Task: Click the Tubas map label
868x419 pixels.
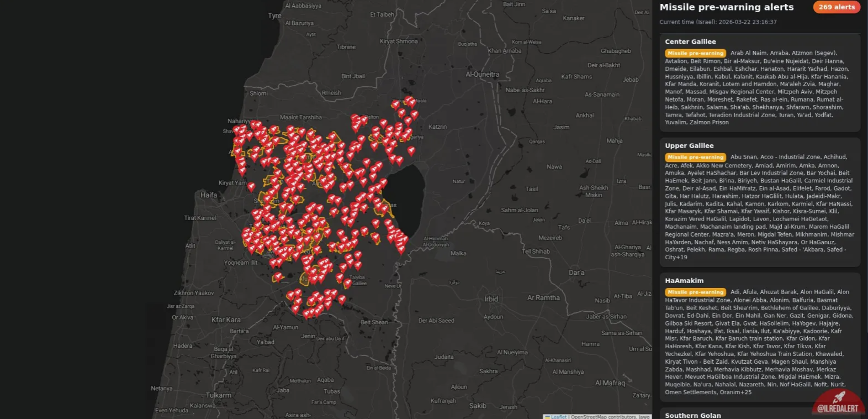Action: pyautogui.click(x=332, y=391)
